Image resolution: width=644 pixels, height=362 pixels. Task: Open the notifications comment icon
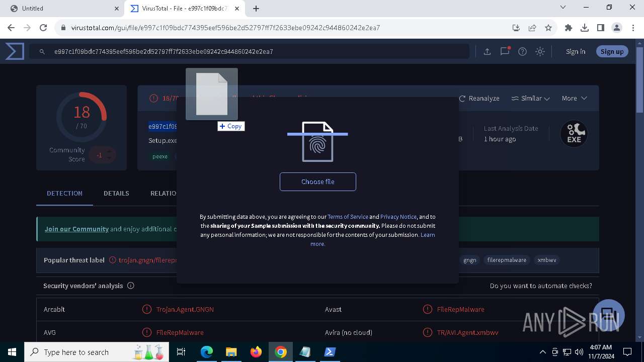(505, 51)
